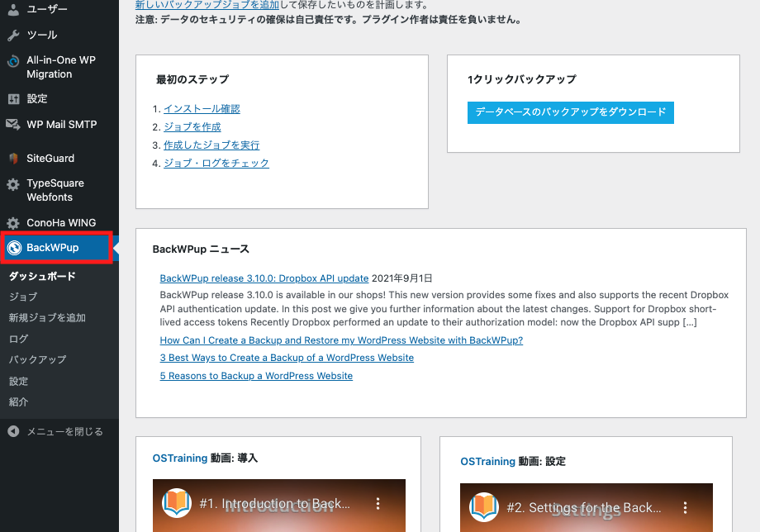Screen dimensions: 760x532
Task: Click the BackWPup ニュース heading text
Action: coord(201,249)
